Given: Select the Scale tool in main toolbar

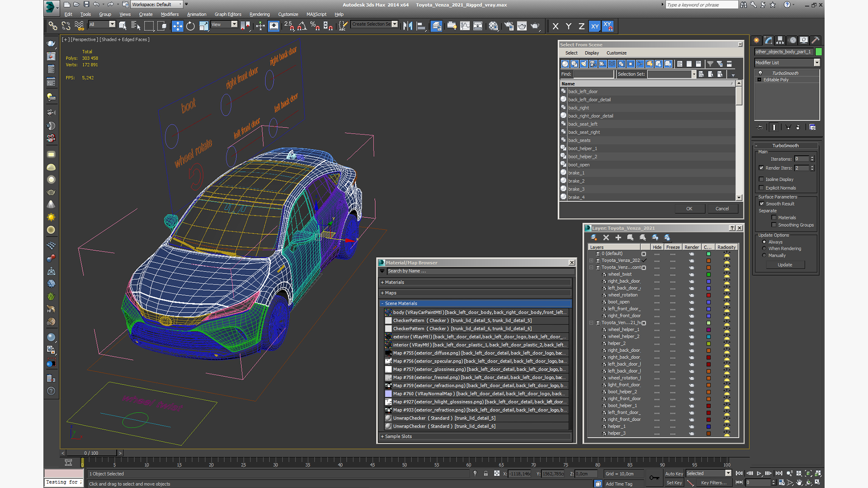Looking at the screenshot, I should point(203,26).
